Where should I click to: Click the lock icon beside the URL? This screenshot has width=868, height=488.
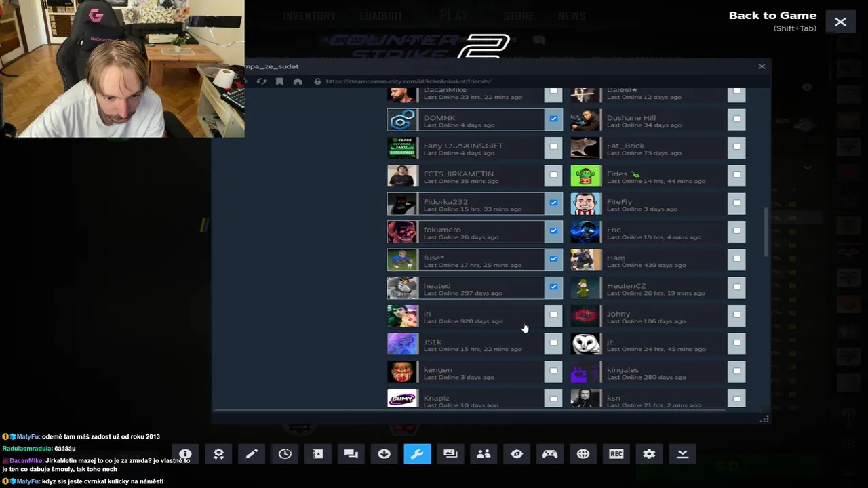point(317,81)
